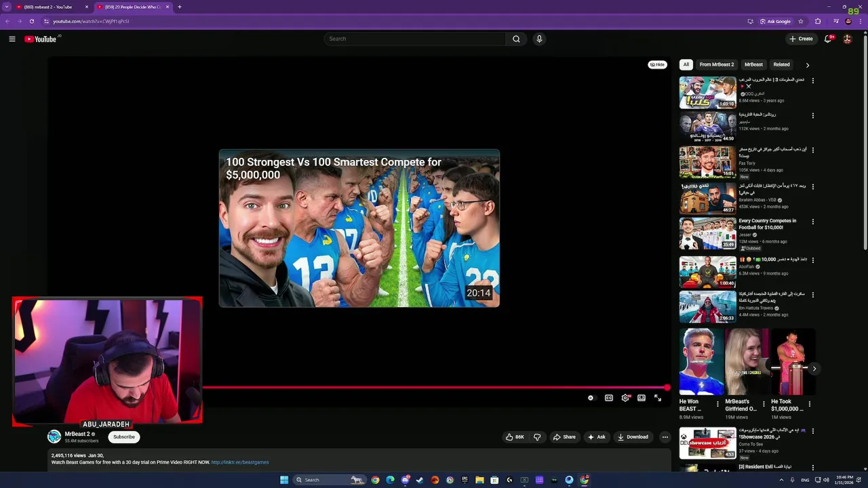The height and width of the screenshot is (488, 868).
Task: Open the MrBeast 2 channel avatar
Action: pos(54,437)
